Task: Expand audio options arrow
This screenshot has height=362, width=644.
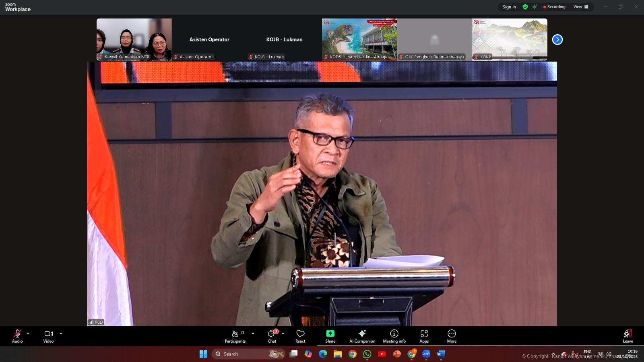Action: [x=28, y=333]
